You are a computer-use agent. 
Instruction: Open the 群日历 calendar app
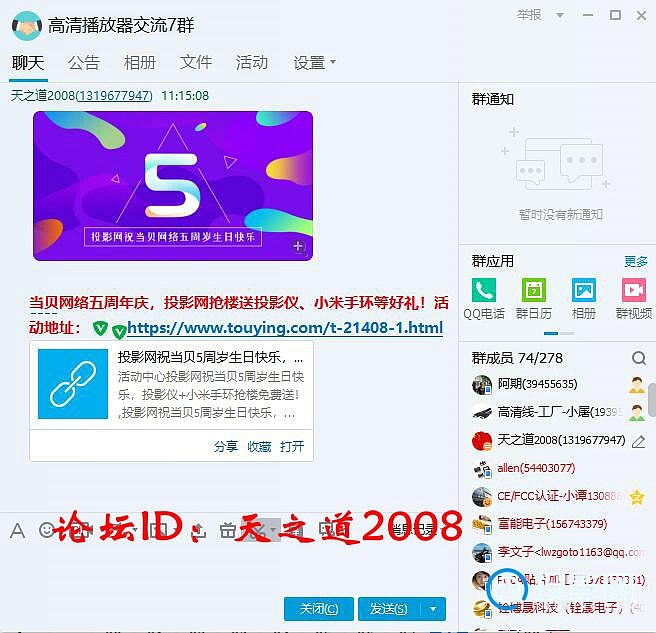click(x=534, y=290)
